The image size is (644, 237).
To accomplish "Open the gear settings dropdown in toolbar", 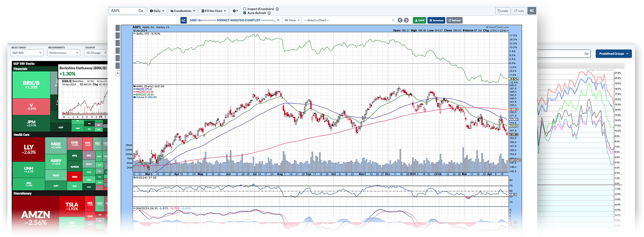I will (x=235, y=11).
